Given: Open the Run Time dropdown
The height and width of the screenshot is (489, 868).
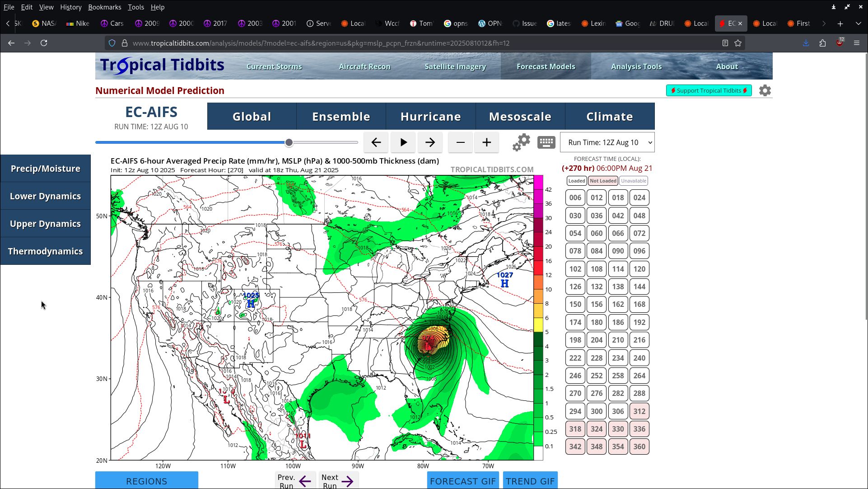Looking at the screenshot, I should 607,142.
